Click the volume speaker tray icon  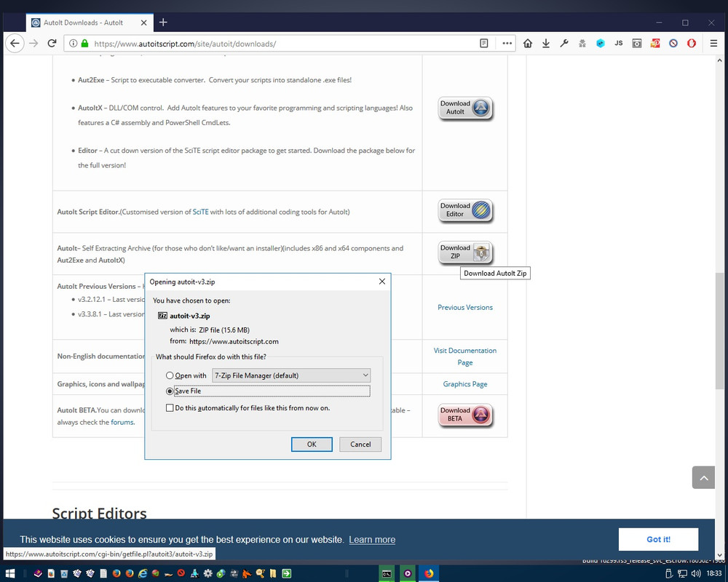point(695,574)
